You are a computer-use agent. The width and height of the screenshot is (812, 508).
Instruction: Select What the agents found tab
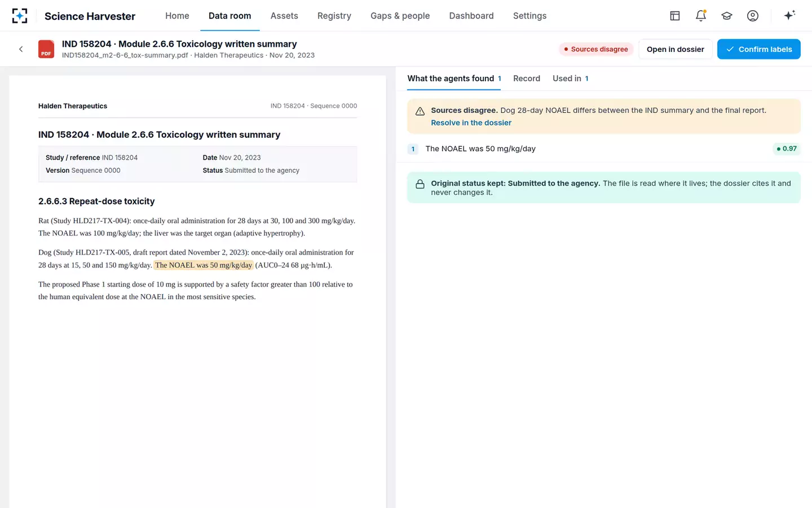[454, 78]
